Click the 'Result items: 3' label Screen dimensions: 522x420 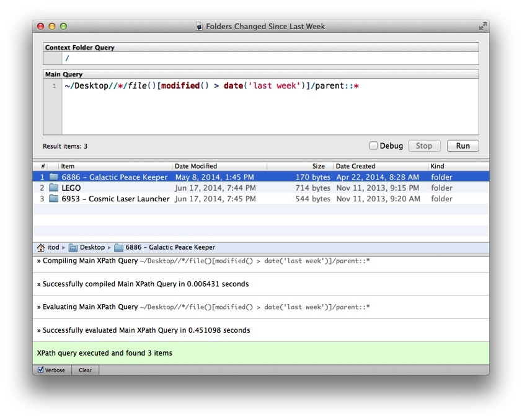pyautogui.click(x=65, y=146)
